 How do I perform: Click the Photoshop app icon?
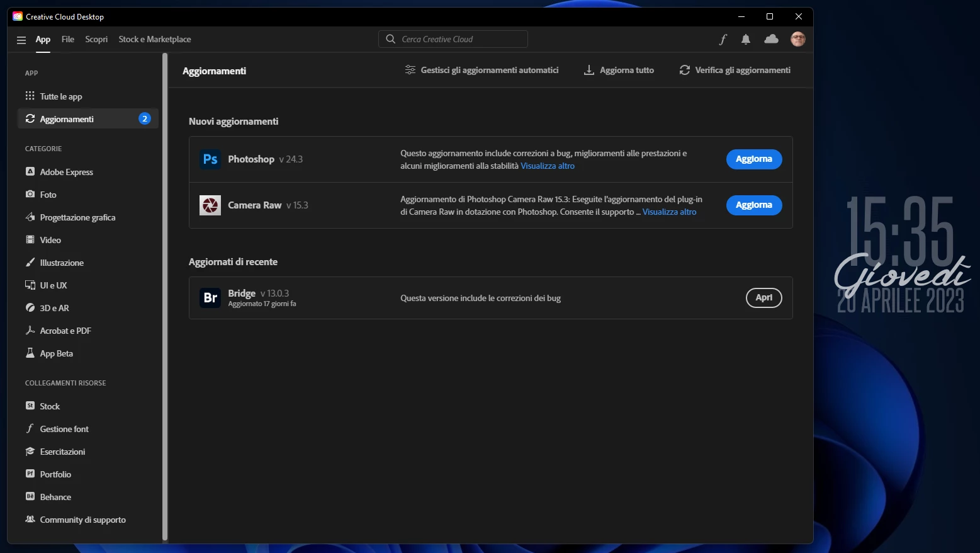point(210,159)
